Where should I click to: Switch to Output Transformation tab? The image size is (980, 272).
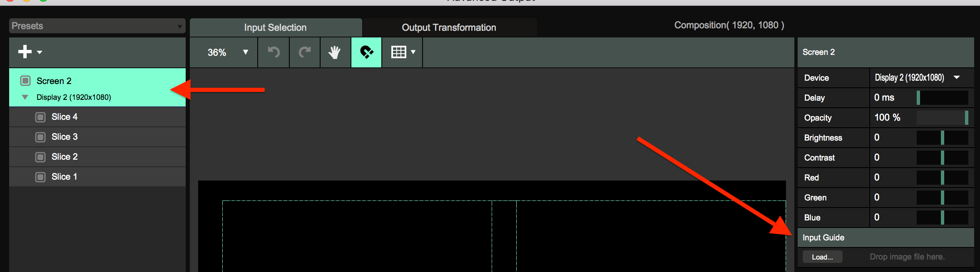[x=449, y=27]
